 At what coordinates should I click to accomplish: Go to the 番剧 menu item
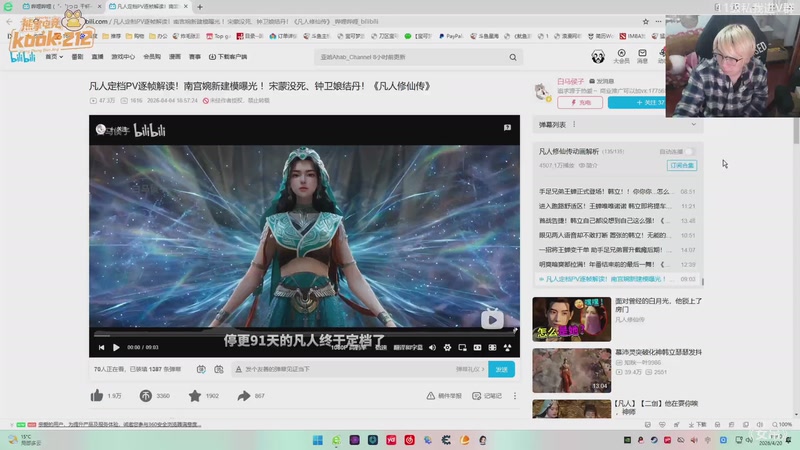click(77, 57)
